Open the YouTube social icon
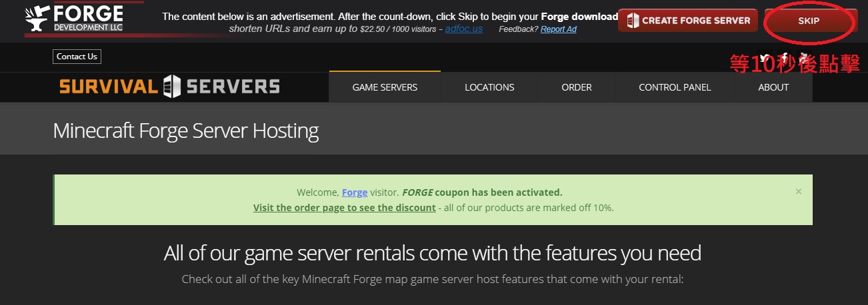The height and width of the screenshot is (305, 868). (x=805, y=57)
